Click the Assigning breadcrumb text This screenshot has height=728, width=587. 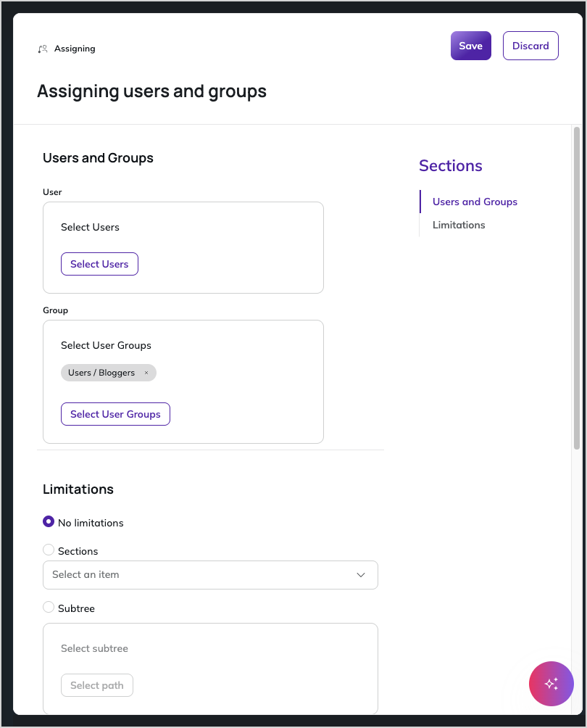[x=75, y=49]
